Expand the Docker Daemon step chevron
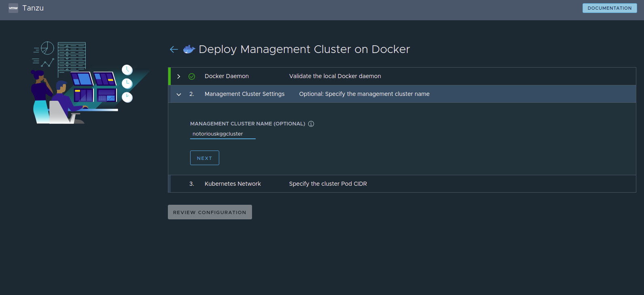Viewport: 644px width, 295px height. click(179, 76)
